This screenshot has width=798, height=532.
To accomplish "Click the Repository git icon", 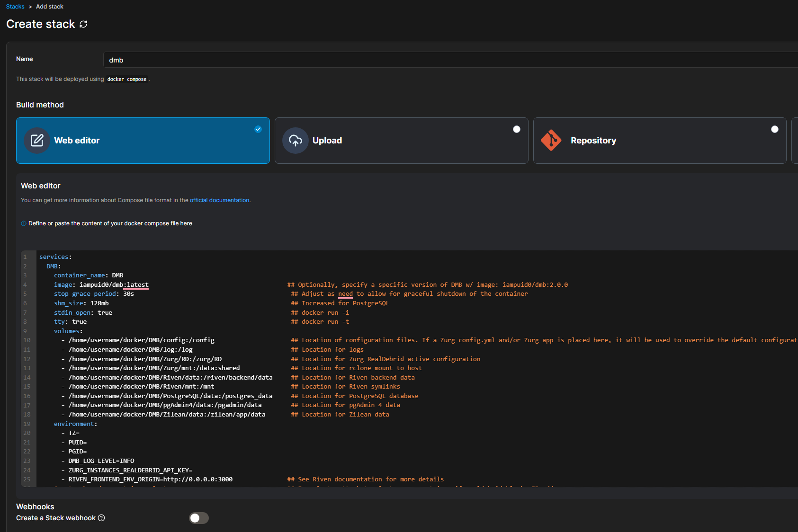I will (551, 141).
